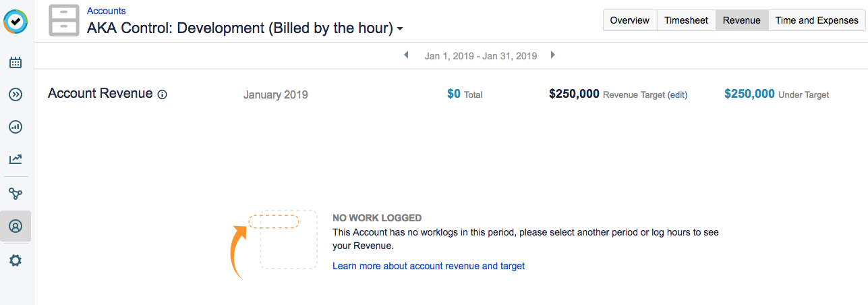The width and height of the screenshot is (868, 305).
Task: Select the Revenue tab
Action: pyautogui.click(x=741, y=20)
